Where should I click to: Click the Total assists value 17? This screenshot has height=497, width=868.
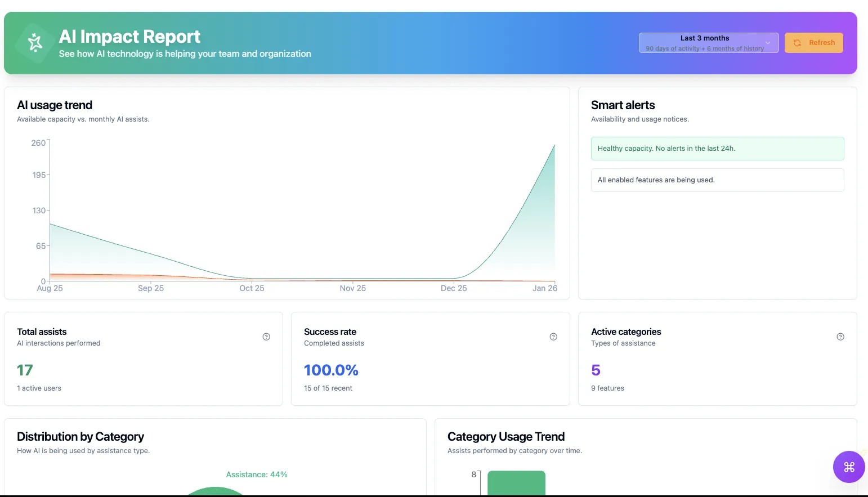tap(25, 370)
